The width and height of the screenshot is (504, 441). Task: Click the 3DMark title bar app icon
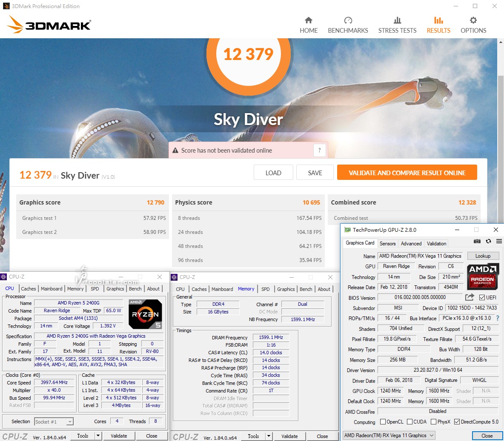6,6
